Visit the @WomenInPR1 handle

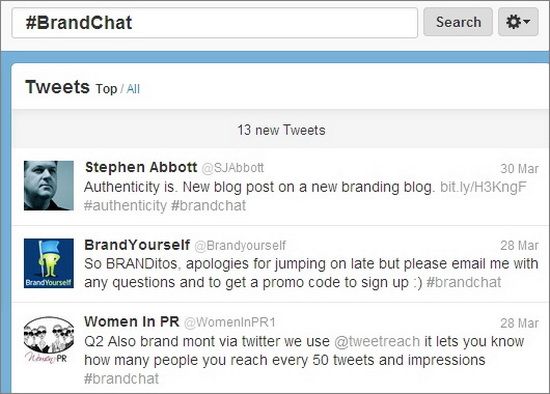[x=230, y=322]
